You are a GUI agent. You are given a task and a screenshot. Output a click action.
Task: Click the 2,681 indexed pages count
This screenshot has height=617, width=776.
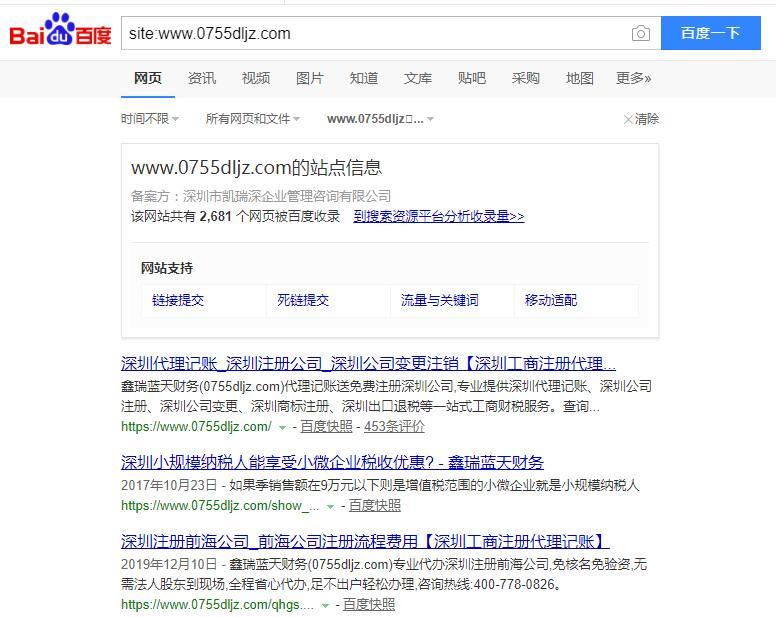point(216,216)
